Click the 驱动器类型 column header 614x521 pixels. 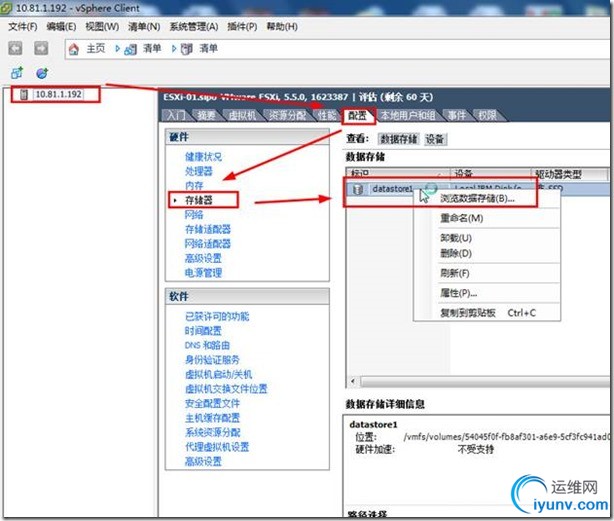pos(569,174)
